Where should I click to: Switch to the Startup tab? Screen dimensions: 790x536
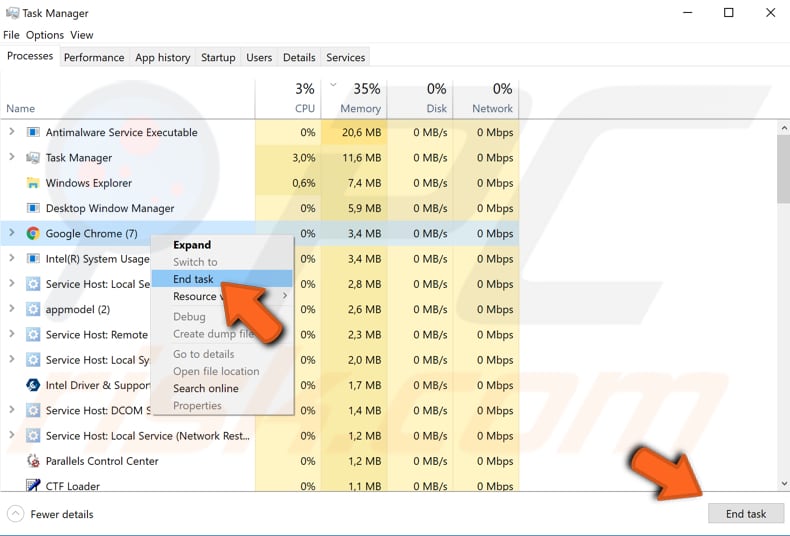click(x=218, y=57)
